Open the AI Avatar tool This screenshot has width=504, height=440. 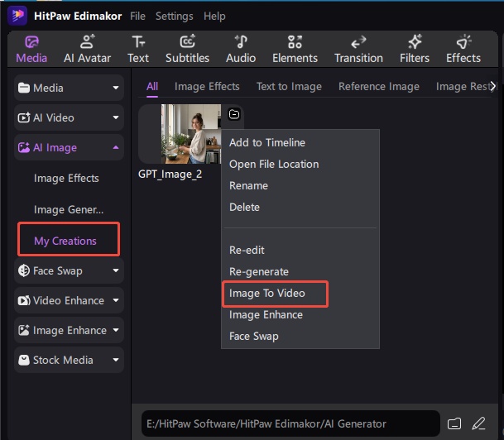pyautogui.click(x=87, y=50)
